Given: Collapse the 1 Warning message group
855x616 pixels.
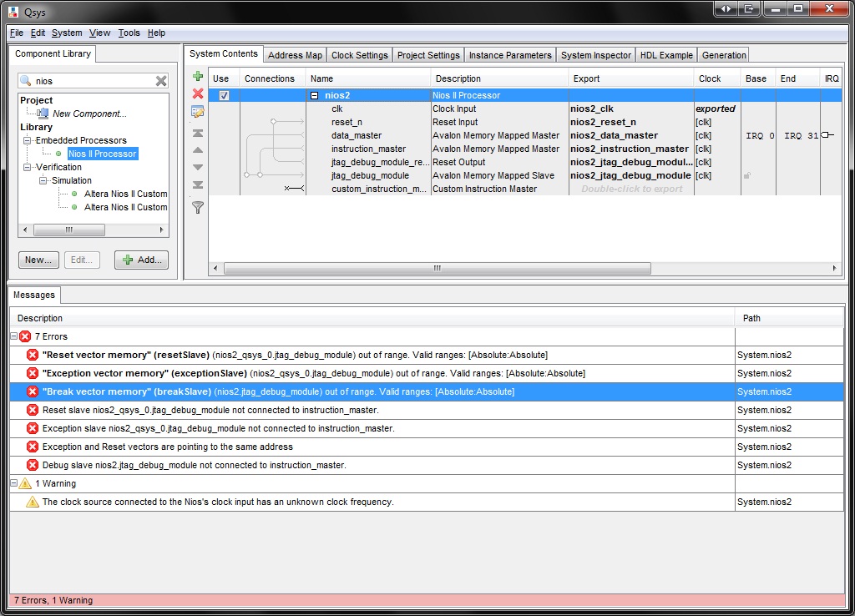Looking at the screenshot, I should [x=14, y=483].
